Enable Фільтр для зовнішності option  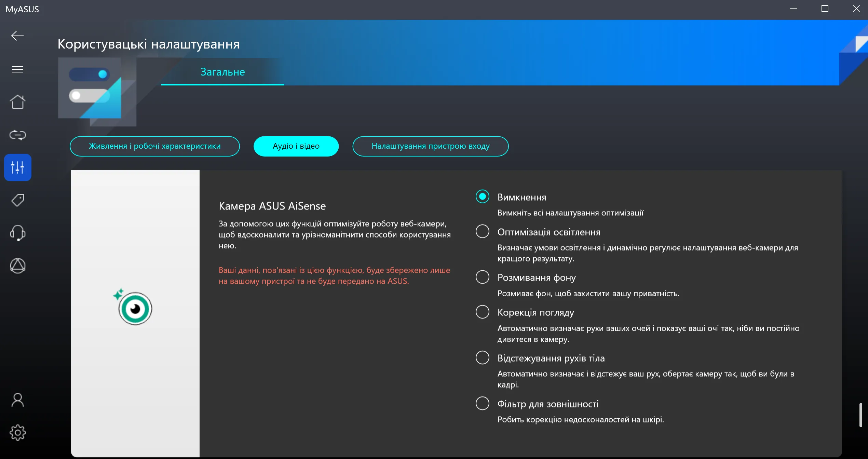[x=482, y=403]
